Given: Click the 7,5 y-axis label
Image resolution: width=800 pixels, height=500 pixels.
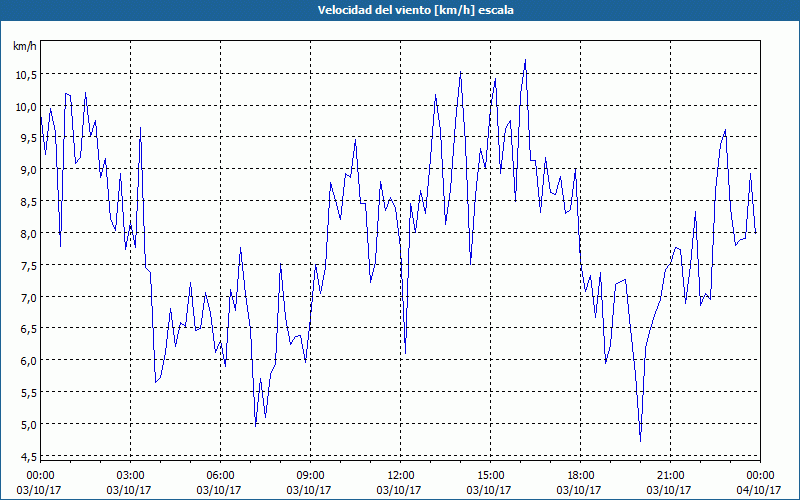Looking at the screenshot, I should click(28, 266).
